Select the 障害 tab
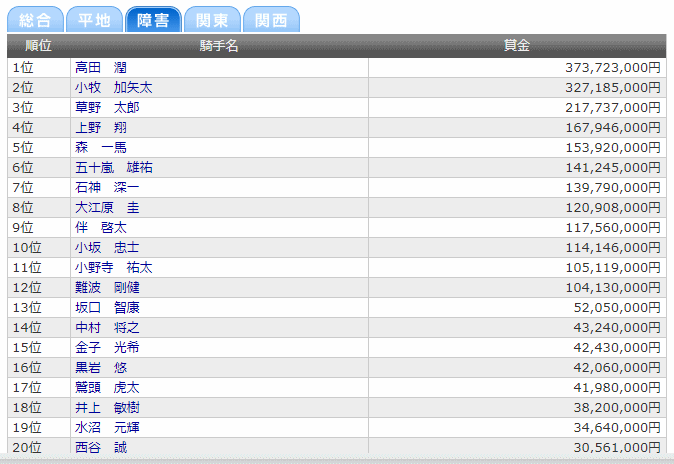Screen dimensions: 674x464 click(153, 20)
